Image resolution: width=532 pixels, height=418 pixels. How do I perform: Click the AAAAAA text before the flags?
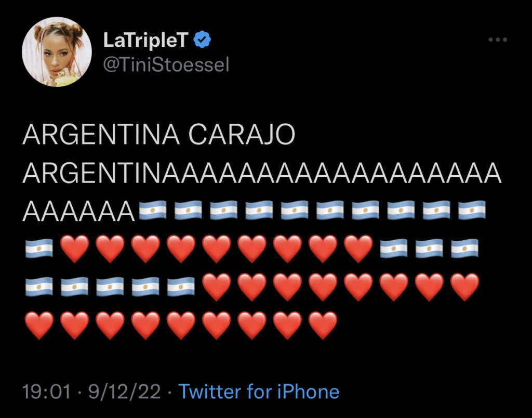[81, 210]
